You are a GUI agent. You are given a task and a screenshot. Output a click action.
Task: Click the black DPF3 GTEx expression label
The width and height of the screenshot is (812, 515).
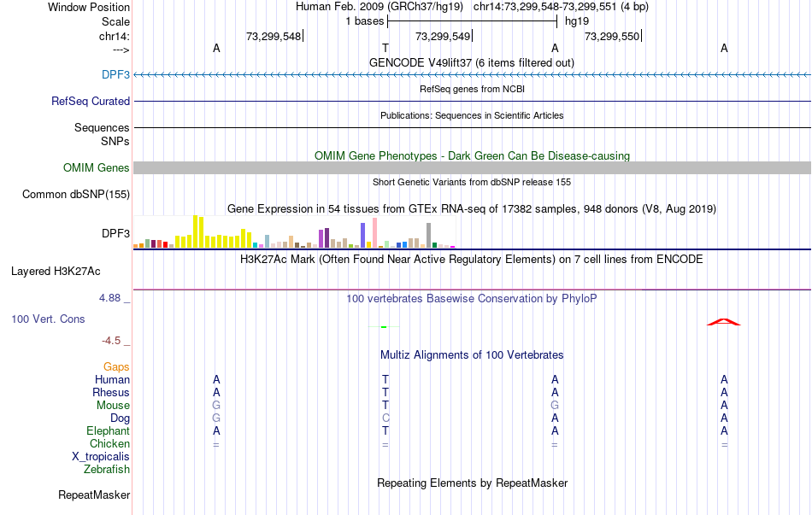point(115,233)
